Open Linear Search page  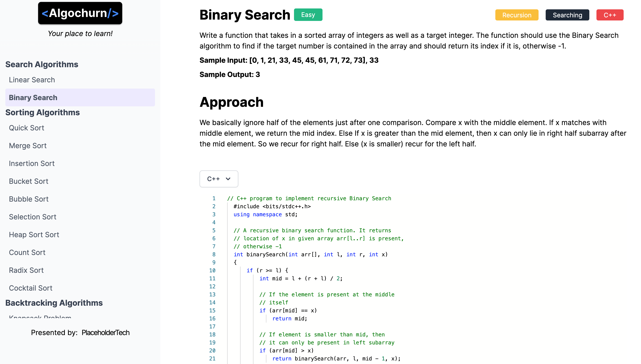(32, 80)
